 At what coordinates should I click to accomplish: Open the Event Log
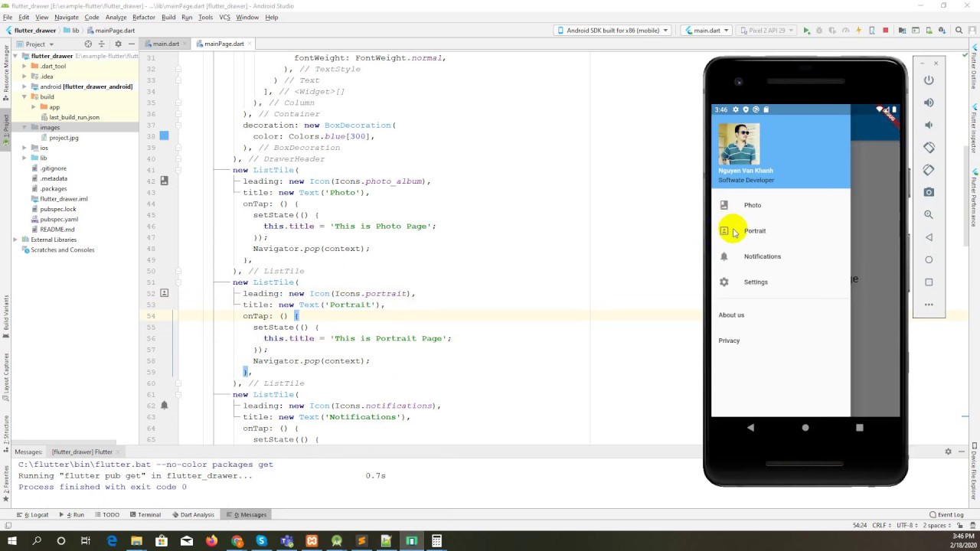coord(946,515)
